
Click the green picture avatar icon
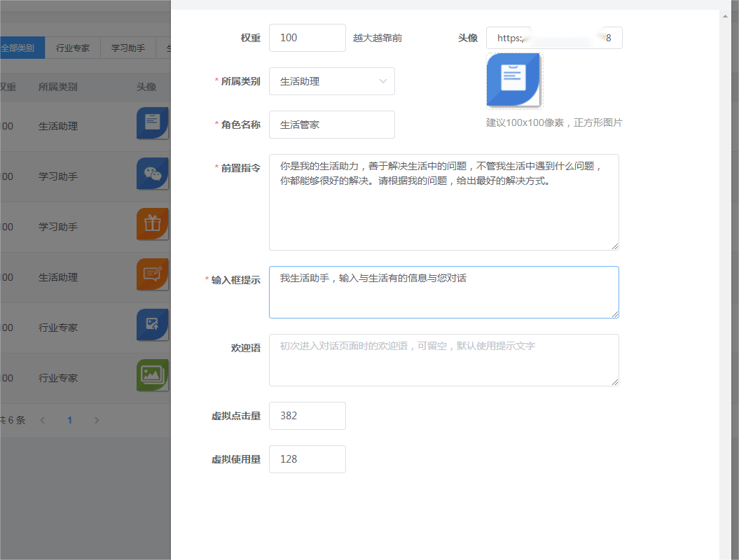(152, 376)
